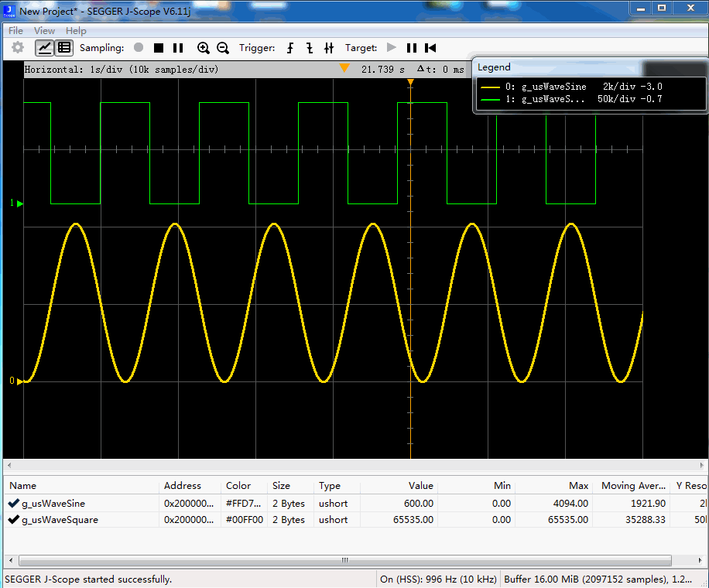709x588 pixels.
Task: Click the #00FF00 color cell
Action: pos(244,520)
